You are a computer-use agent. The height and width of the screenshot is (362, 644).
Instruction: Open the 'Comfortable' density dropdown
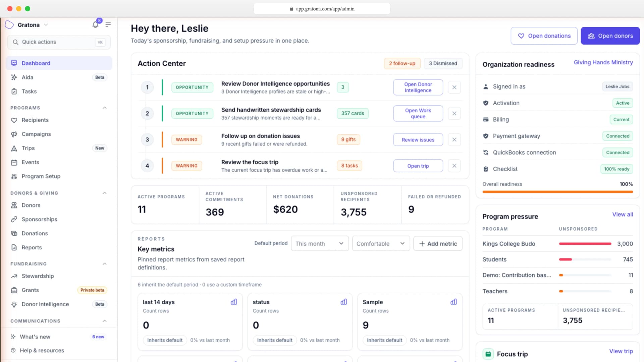pyautogui.click(x=381, y=244)
